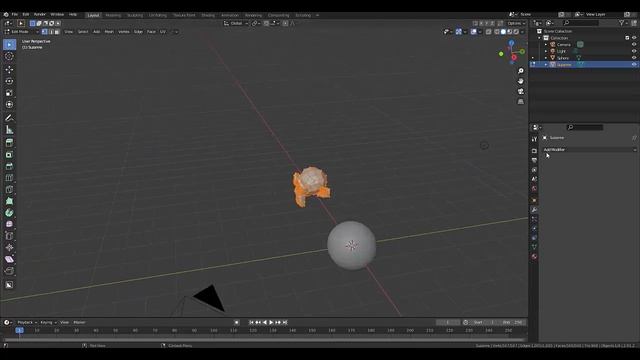Open the Add Modifier dropdown
Image resolution: width=640 pixels, height=360 pixels.
[x=589, y=149]
